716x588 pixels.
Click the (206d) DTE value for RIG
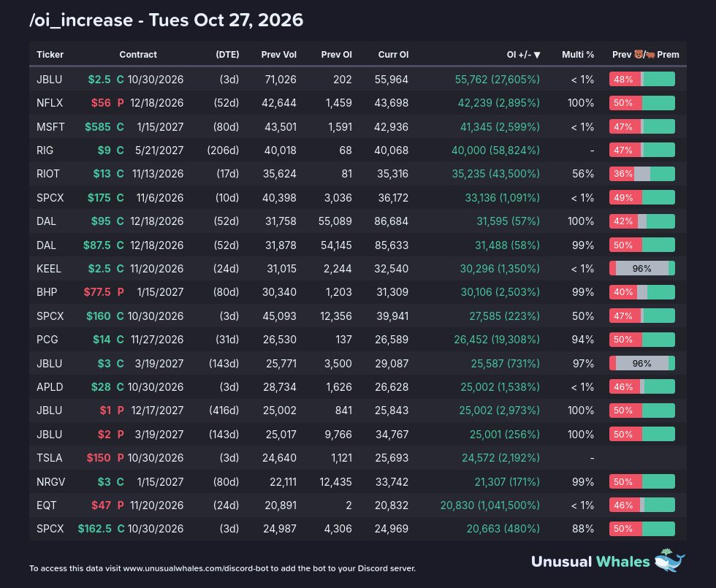[223, 150]
